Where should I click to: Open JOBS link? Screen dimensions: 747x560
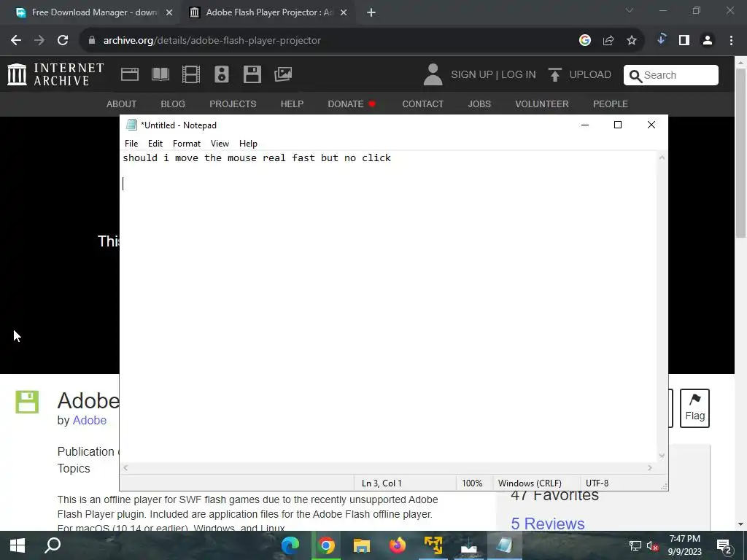tap(479, 104)
